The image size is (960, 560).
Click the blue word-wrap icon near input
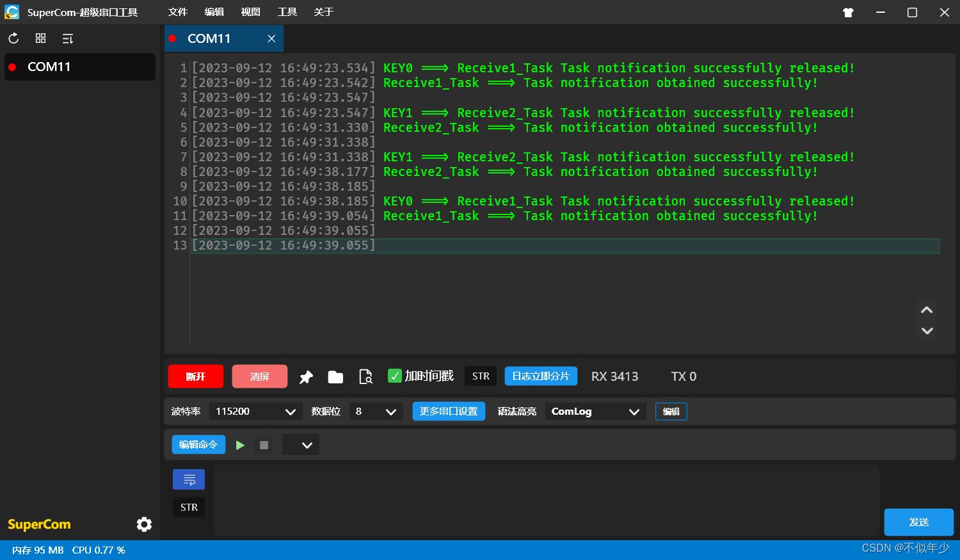click(189, 479)
